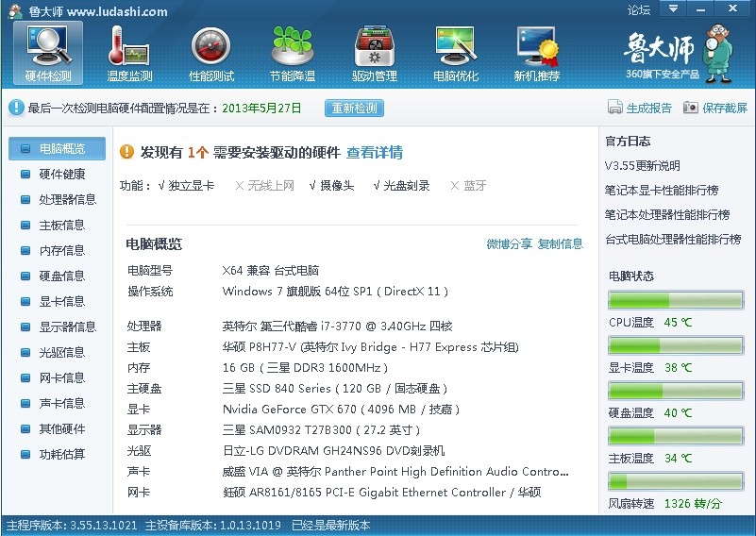
Task: Switch to 硬盘信息 in the sidebar
Action: pyautogui.click(x=61, y=276)
